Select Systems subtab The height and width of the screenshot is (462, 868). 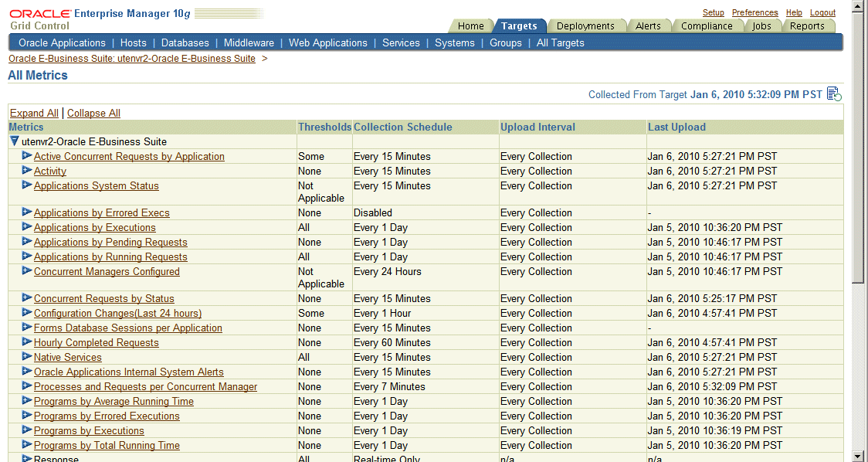455,42
